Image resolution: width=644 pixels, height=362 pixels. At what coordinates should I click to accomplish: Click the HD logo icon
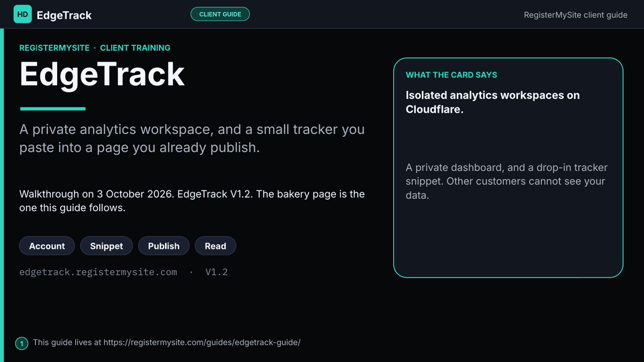pos(23,14)
